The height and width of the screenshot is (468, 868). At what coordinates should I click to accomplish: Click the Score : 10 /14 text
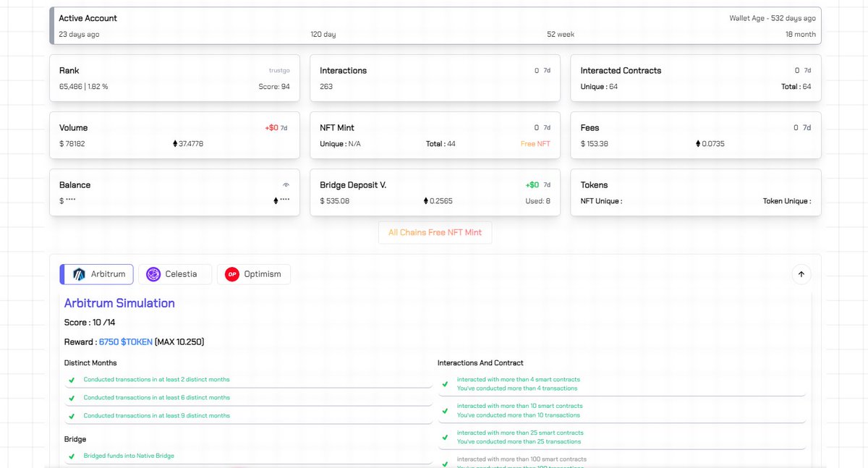tap(90, 323)
